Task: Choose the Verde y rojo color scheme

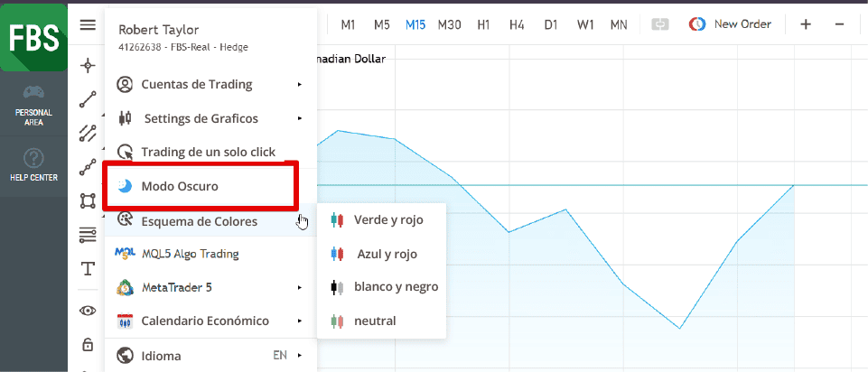Action: (x=387, y=219)
